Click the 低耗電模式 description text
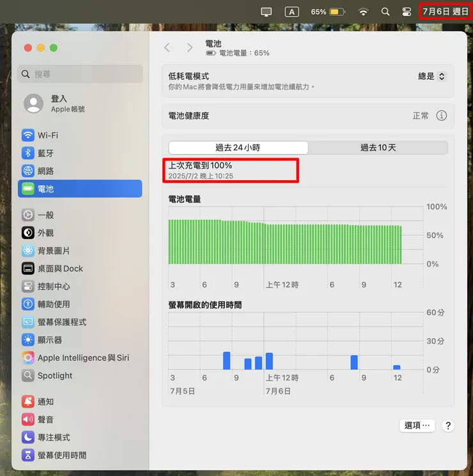 (241, 87)
